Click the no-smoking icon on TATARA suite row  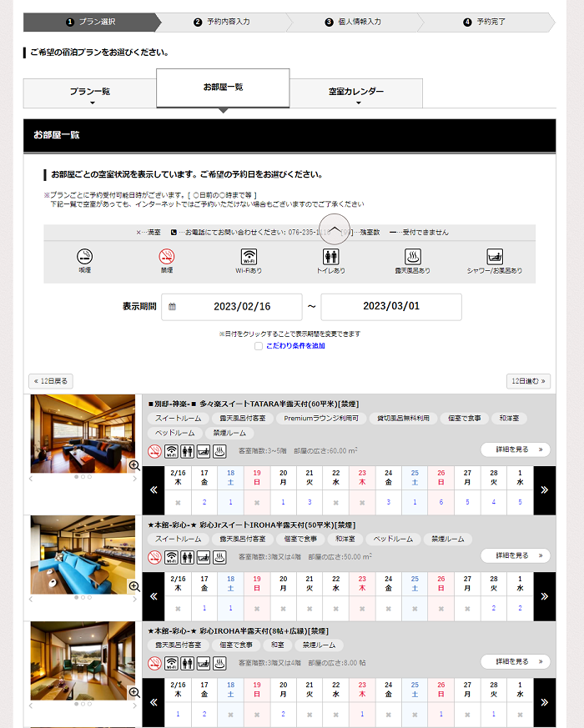[154, 451]
